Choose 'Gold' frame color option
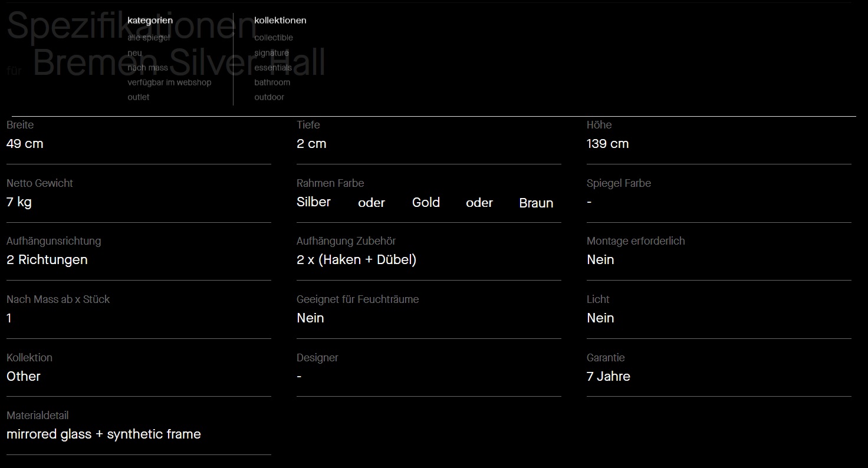Image resolution: width=868 pixels, height=468 pixels. pos(426,203)
